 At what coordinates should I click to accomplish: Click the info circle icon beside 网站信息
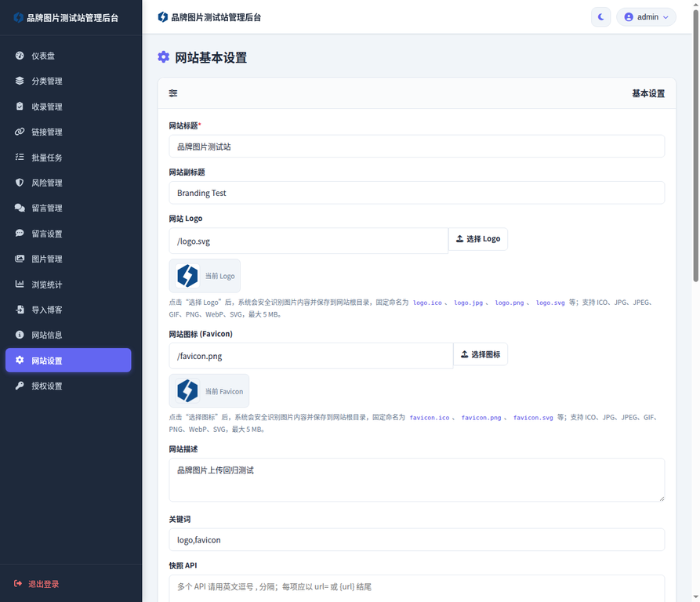(20, 335)
